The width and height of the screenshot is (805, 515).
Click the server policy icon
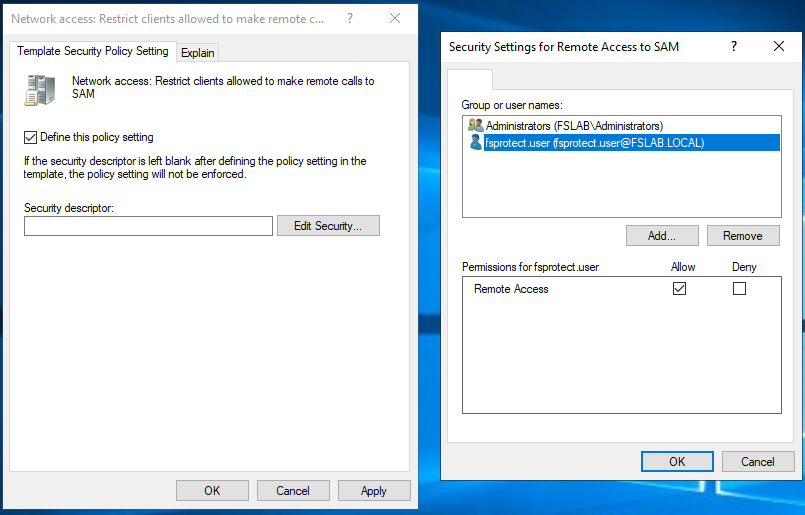[x=41, y=90]
